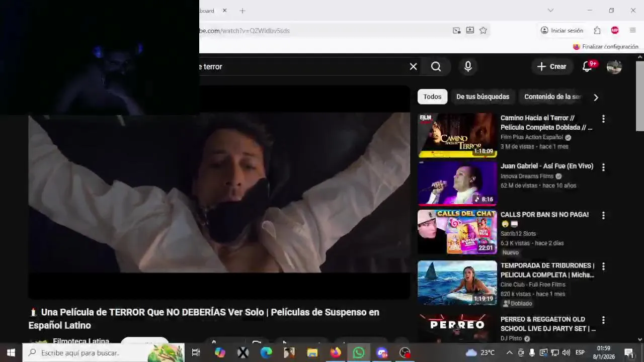
Task: Open the Perreo & Reggaeton thumbnail
Action: click(457, 328)
